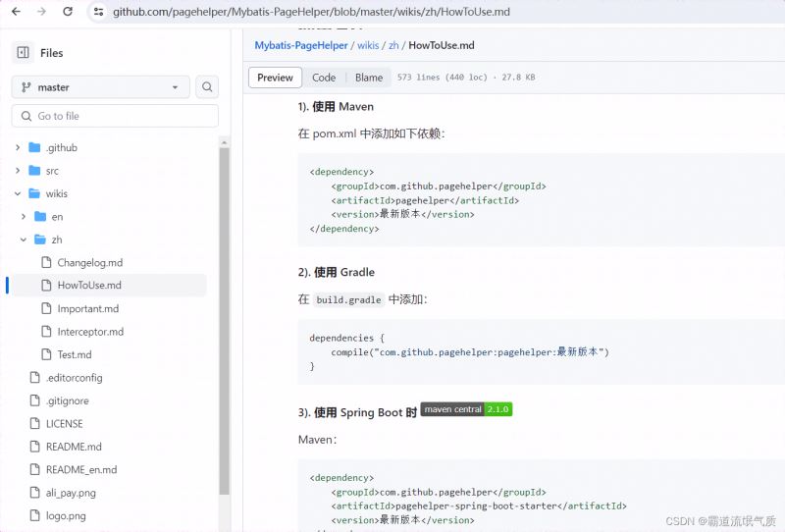Click the logo.png file icon

tap(34, 515)
